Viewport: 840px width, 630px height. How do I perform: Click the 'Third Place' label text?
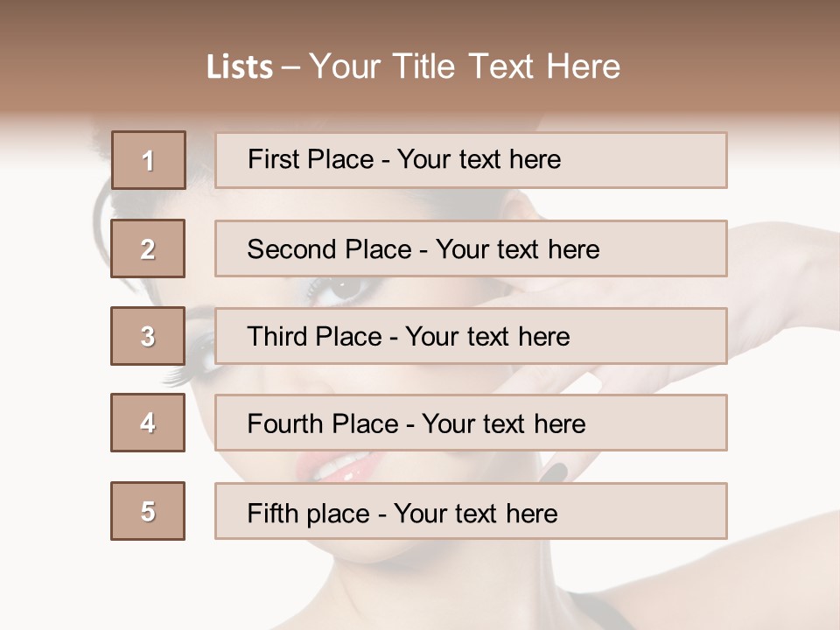(314, 336)
